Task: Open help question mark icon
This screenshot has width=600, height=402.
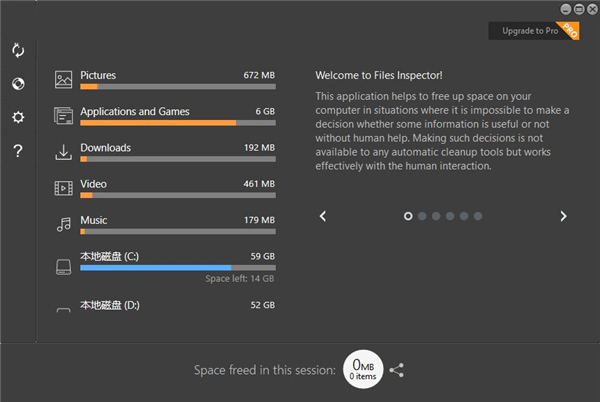Action: click(x=18, y=152)
